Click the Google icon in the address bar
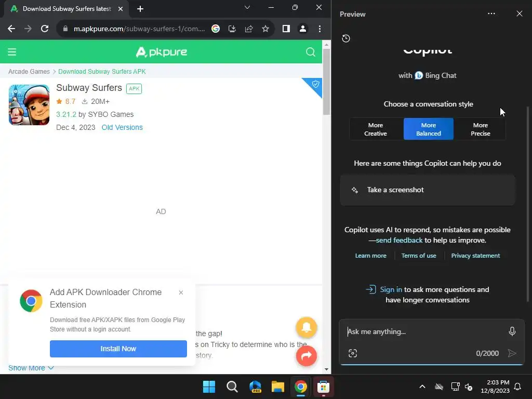The height and width of the screenshot is (399, 532). click(216, 29)
